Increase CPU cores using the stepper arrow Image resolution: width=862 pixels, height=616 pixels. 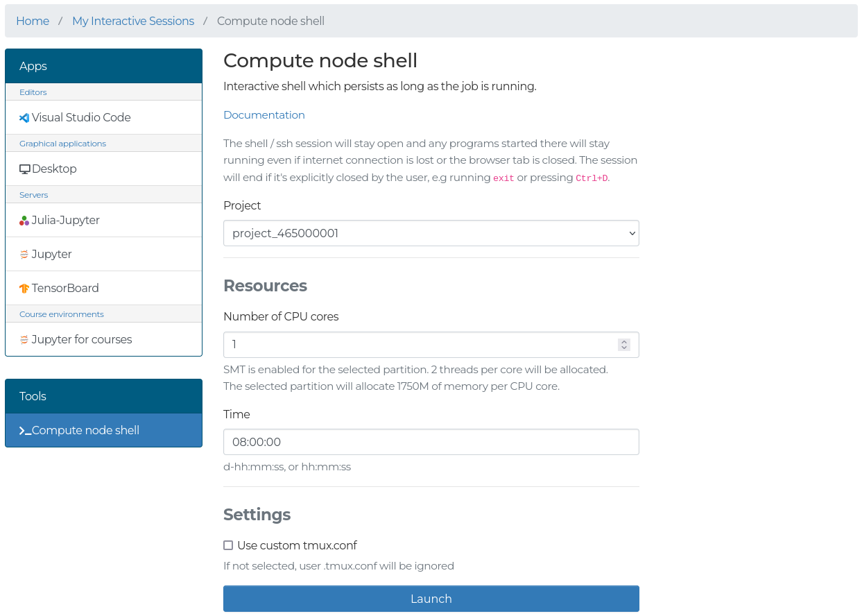point(623,341)
